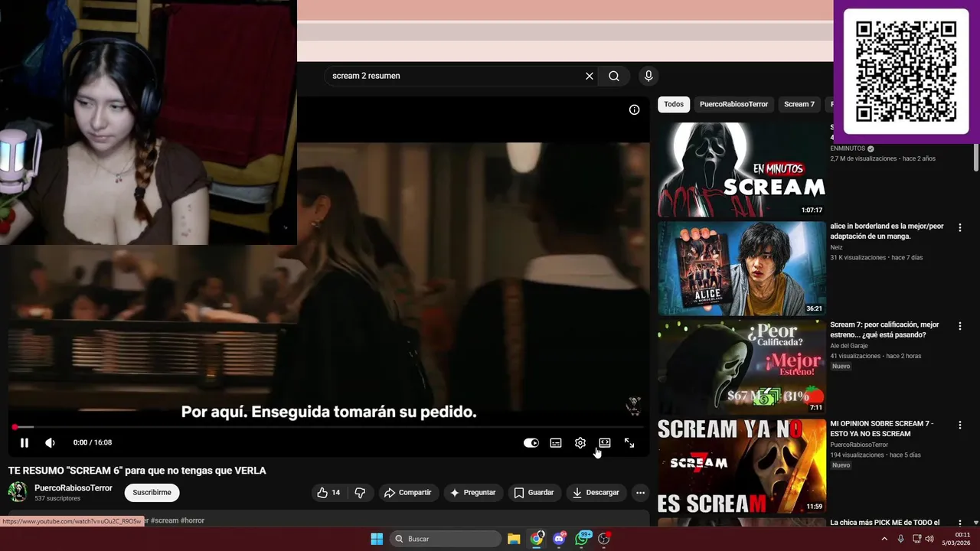This screenshot has width=980, height=551.
Task: Click the Ale del Garaje channel name
Action: coord(849,346)
